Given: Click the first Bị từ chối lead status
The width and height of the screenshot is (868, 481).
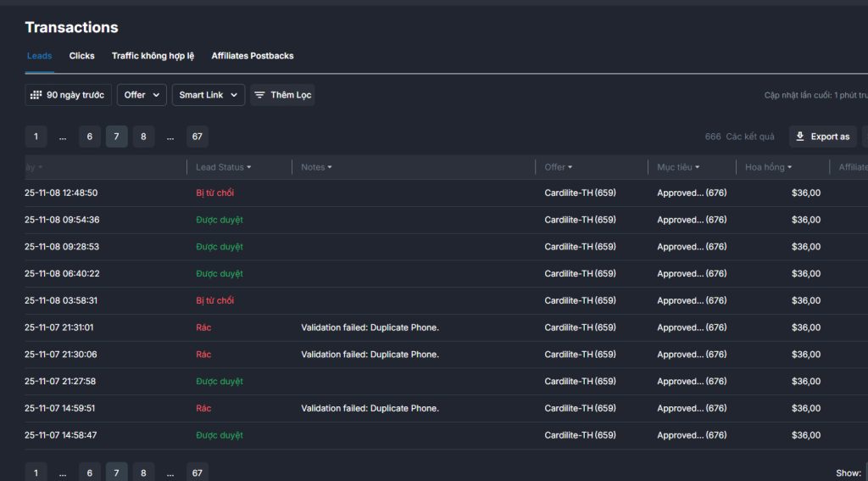Looking at the screenshot, I should 214,193.
